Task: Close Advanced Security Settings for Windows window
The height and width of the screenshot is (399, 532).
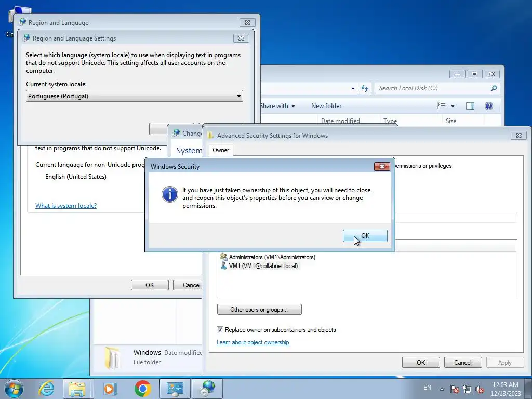Action: click(x=518, y=136)
